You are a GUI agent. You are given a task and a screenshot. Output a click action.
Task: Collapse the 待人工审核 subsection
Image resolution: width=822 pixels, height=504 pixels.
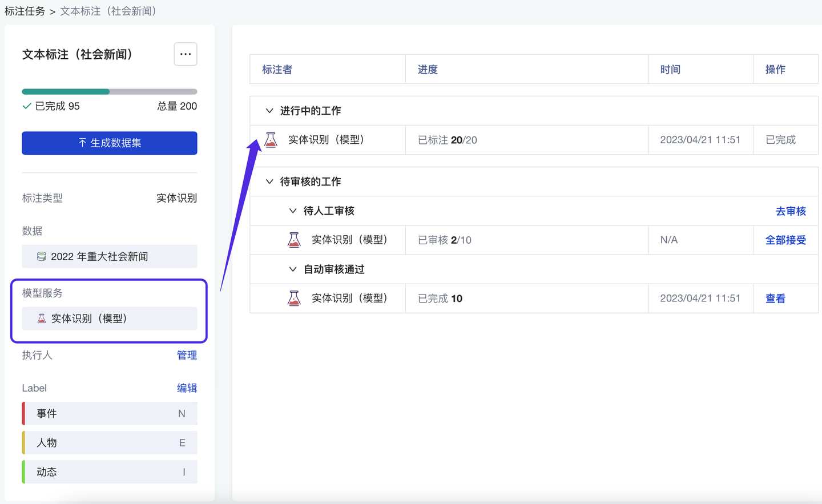tap(293, 211)
